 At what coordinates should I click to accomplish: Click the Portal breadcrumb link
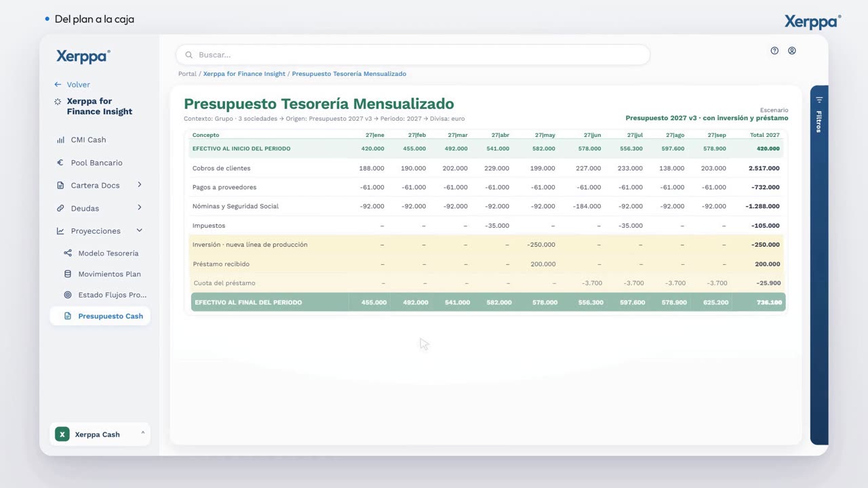point(187,74)
